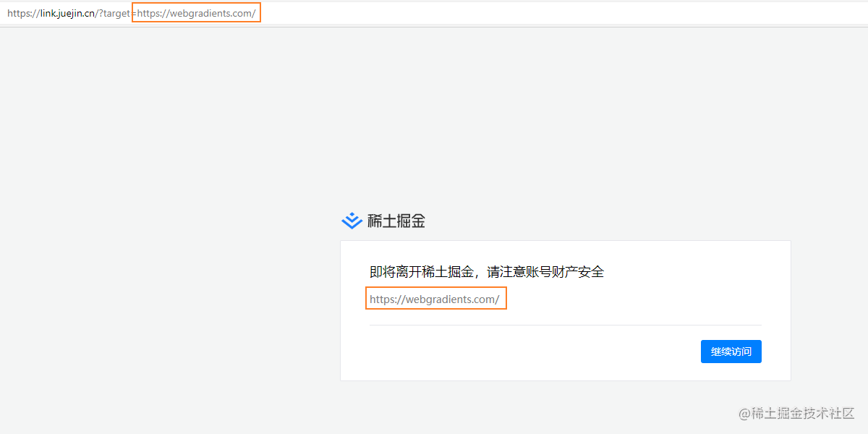The image size is (868, 434).
Task: Click the ?target parameter text in the address bar
Action: [x=116, y=12]
